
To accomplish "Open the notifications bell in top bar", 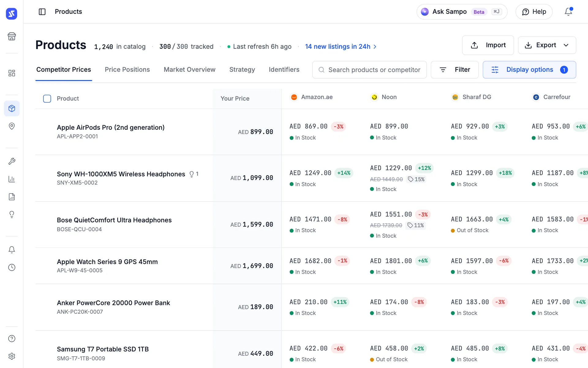I will coord(568,12).
